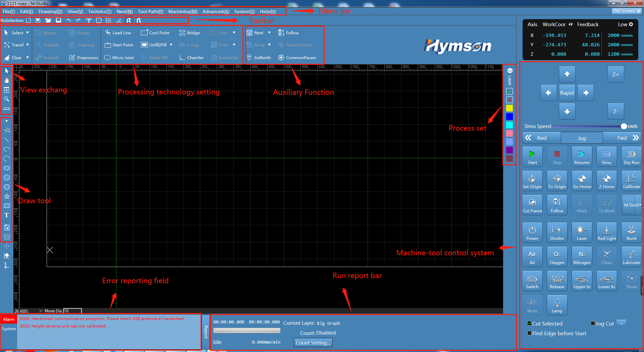644x352 pixels.
Task: Start machining with the Start button
Action: 532,157
